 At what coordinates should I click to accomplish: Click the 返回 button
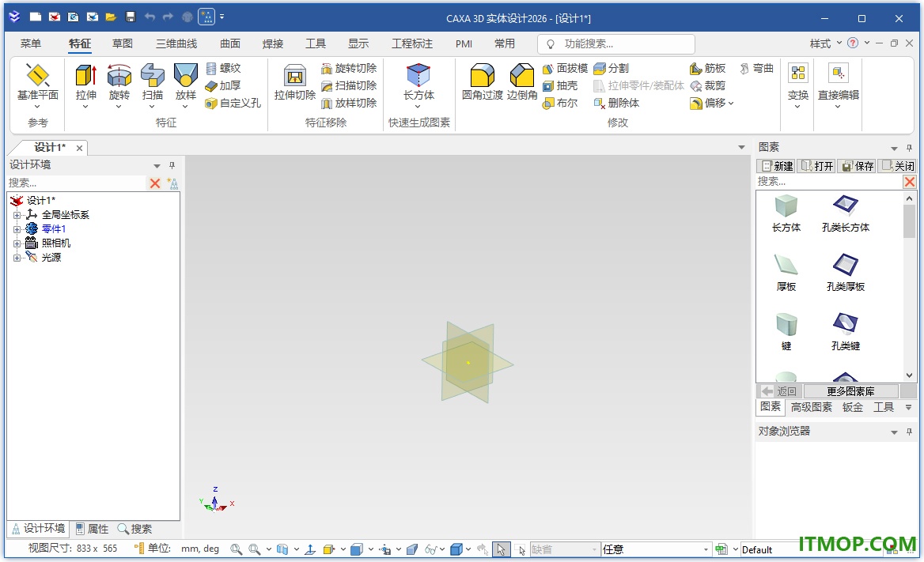click(x=779, y=391)
